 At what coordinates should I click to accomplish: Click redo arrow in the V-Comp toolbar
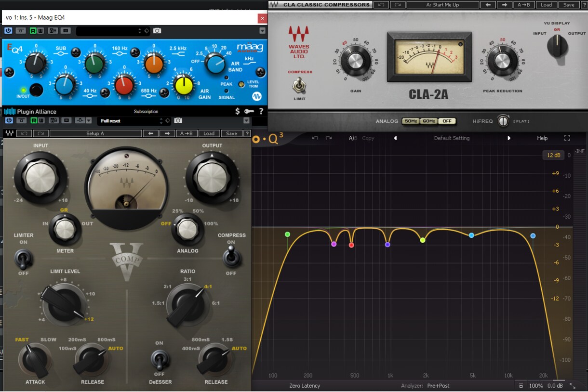(x=40, y=133)
